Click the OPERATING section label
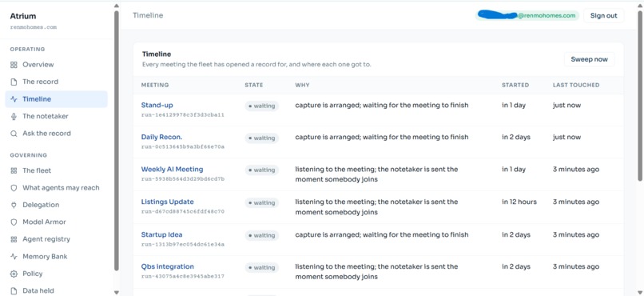 click(27, 50)
